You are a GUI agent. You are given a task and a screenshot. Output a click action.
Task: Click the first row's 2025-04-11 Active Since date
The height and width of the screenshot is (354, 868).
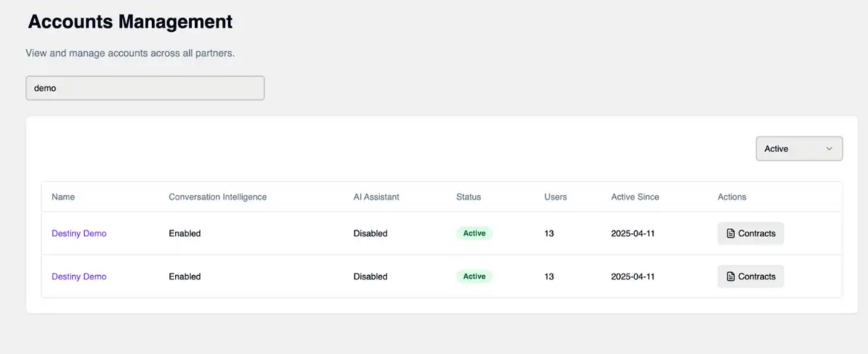633,233
